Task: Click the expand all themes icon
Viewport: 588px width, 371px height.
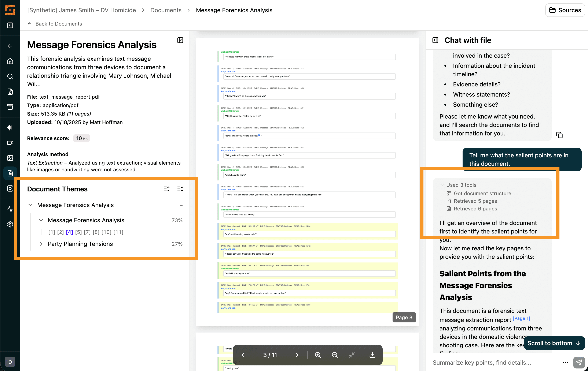Action: pos(166,189)
